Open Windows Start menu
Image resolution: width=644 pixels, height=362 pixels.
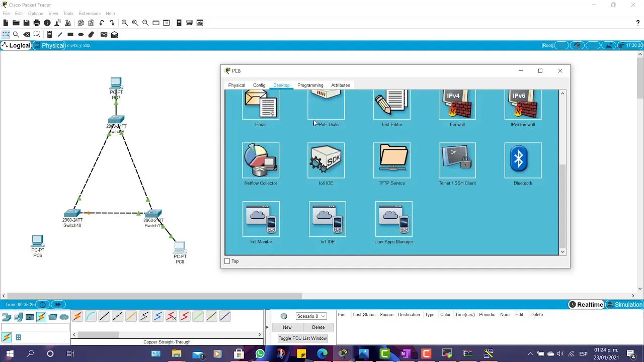click(x=10, y=354)
